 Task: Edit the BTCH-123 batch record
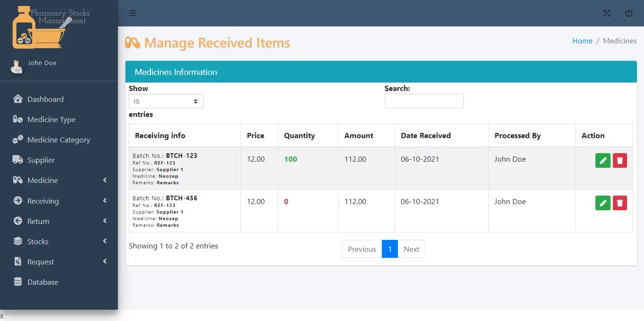[603, 160]
